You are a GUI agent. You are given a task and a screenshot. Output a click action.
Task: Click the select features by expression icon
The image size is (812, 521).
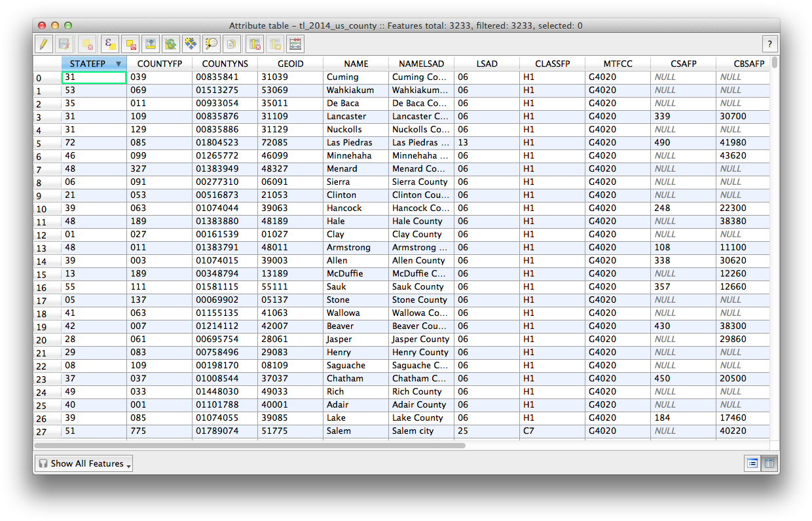109,44
